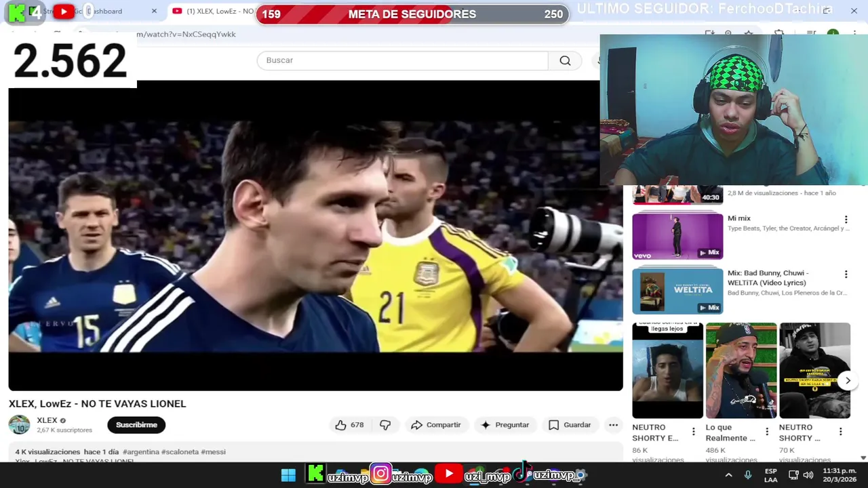
Task: Open the Mi mix thumbnail
Action: (677, 236)
